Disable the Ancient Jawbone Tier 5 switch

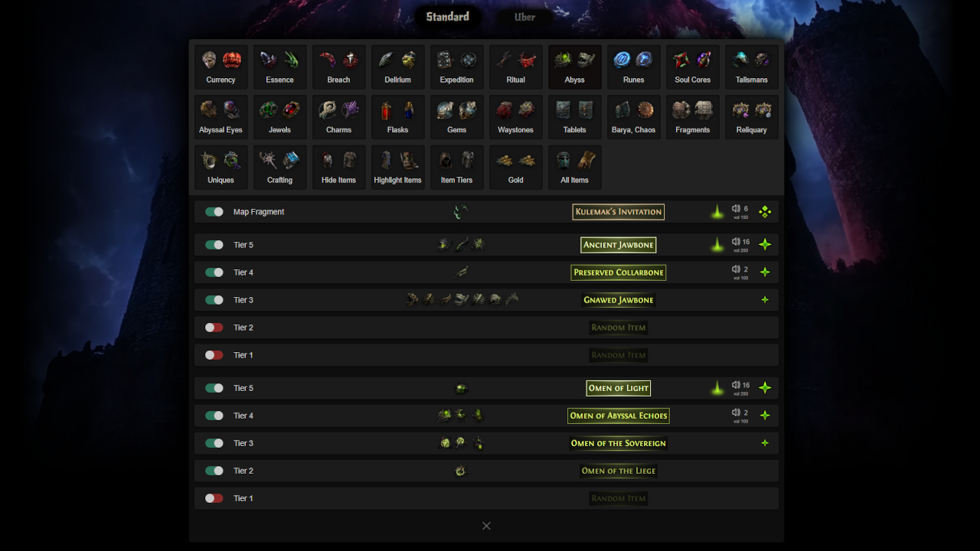214,245
